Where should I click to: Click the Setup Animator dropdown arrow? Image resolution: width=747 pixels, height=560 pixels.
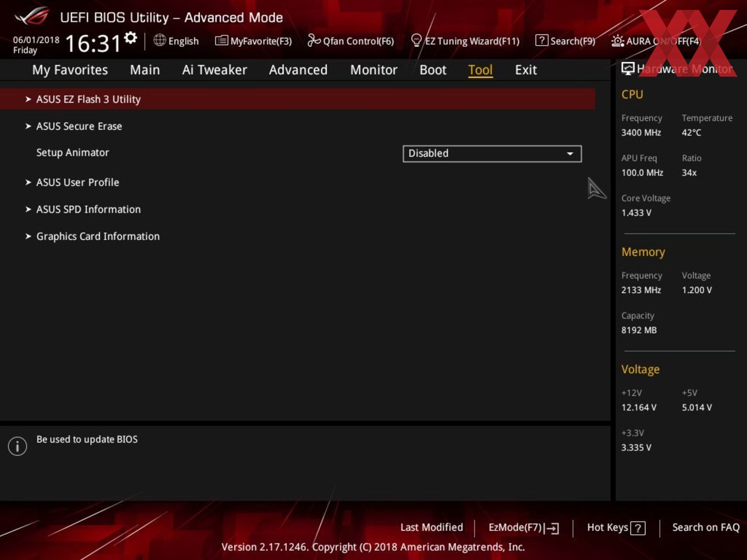(570, 154)
